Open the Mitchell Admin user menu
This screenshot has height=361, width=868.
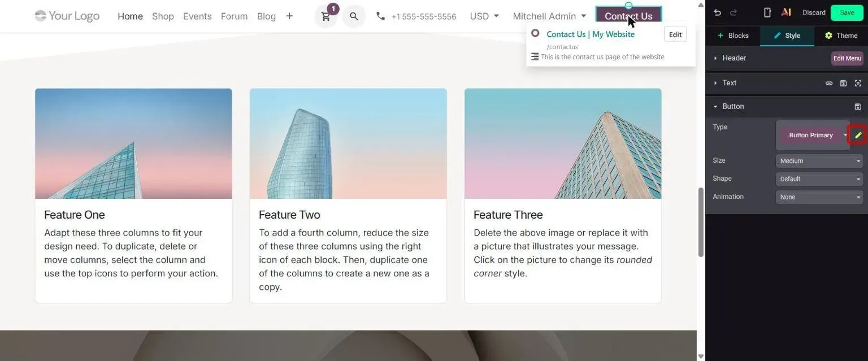click(549, 16)
